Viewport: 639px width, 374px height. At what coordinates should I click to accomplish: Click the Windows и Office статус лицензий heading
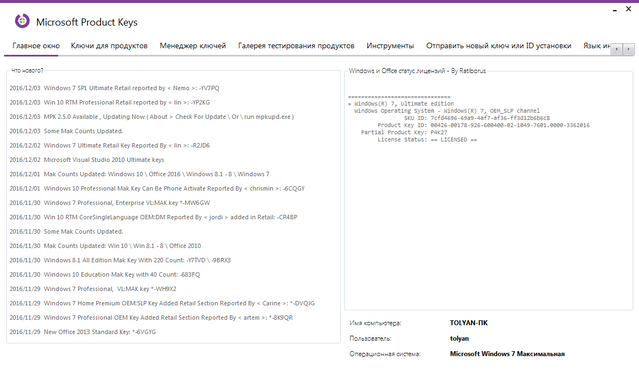click(x=417, y=70)
